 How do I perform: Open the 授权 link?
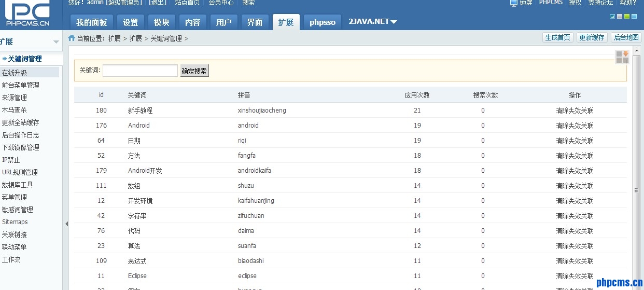coord(575,3)
